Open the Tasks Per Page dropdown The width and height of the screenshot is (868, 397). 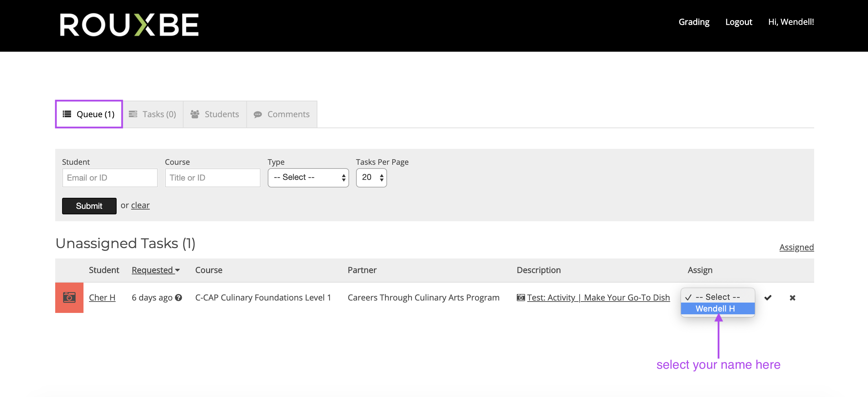point(372,177)
